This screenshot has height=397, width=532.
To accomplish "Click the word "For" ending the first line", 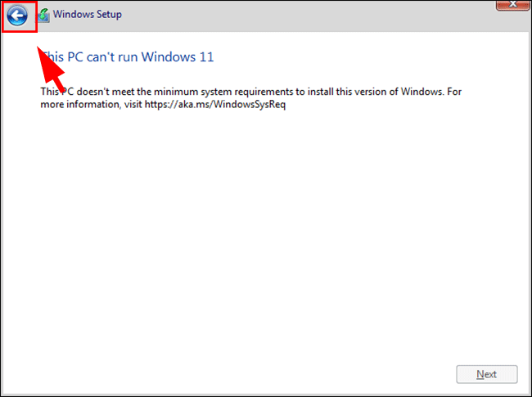I will [x=453, y=92].
